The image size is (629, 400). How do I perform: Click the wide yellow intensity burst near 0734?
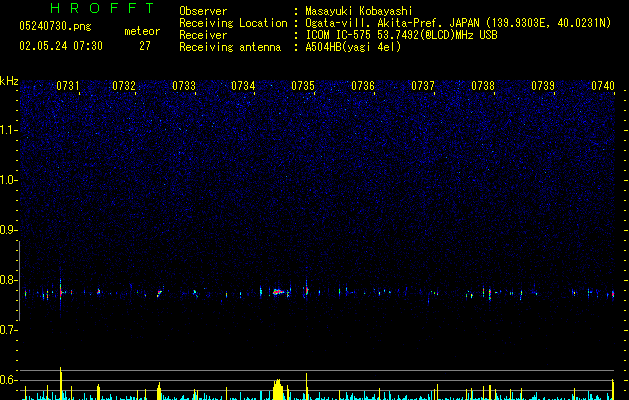(x=278, y=389)
